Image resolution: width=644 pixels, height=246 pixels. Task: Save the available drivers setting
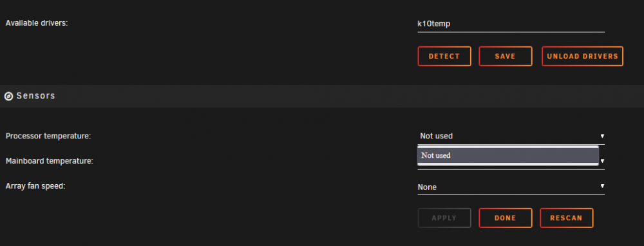pyautogui.click(x=505, y=56)
